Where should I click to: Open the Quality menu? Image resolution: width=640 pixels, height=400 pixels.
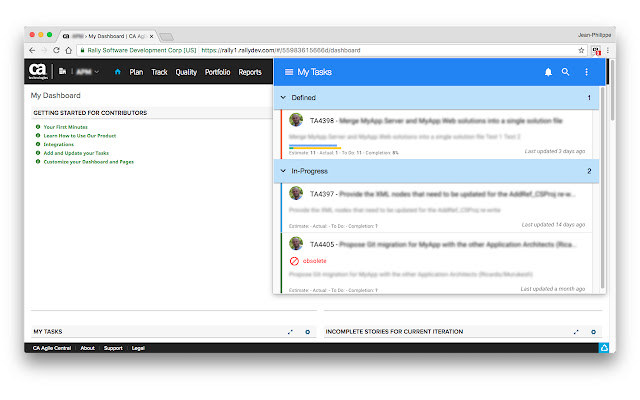[186, 72]
